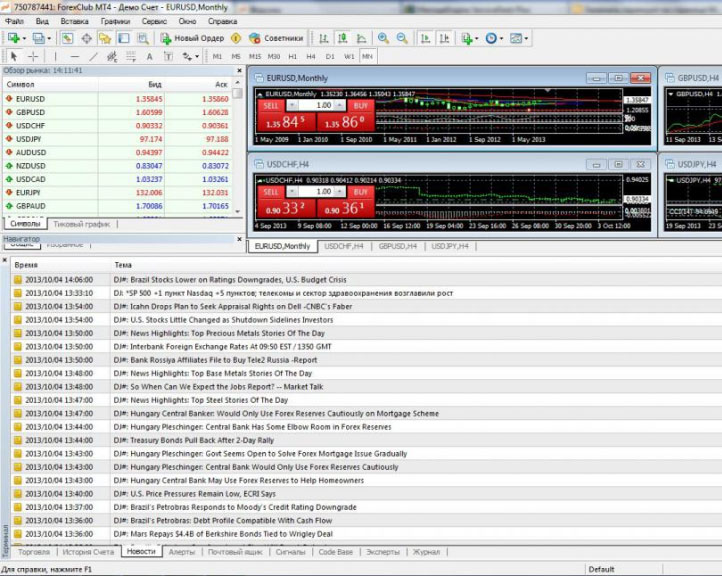Open the Profiles toolbar icon
Viewport: 722px width, 576px height.
38,38
